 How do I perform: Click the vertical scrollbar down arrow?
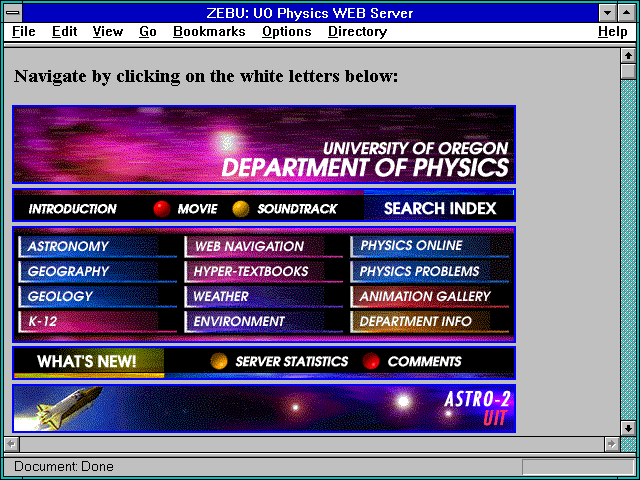pos(628,428)
